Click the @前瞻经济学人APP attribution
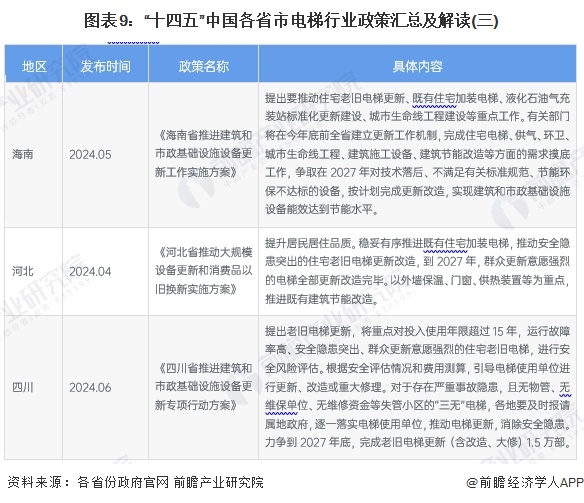 pos(524,483)
